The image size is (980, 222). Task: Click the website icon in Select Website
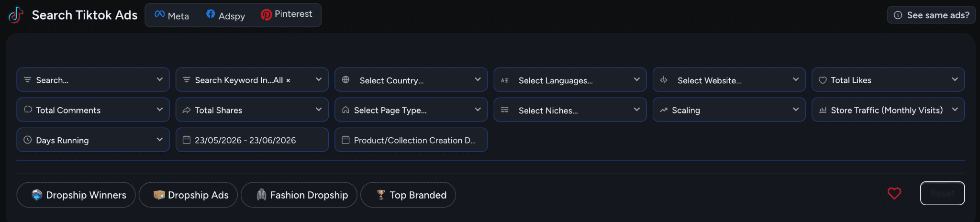(x=664, y=80)
